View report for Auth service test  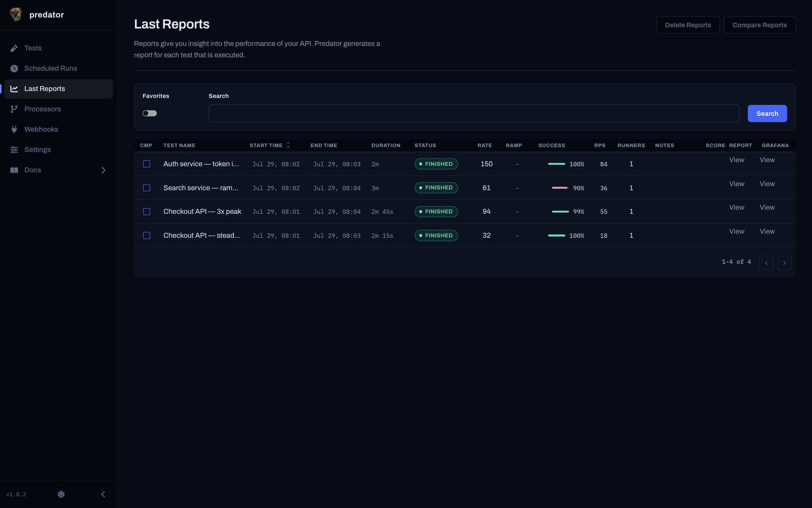point(736,160)
